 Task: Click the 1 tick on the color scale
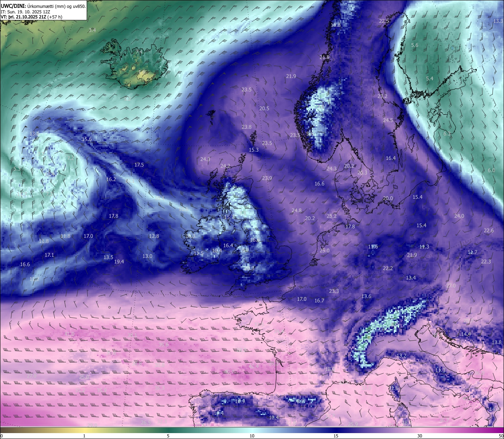click(84, 436)
